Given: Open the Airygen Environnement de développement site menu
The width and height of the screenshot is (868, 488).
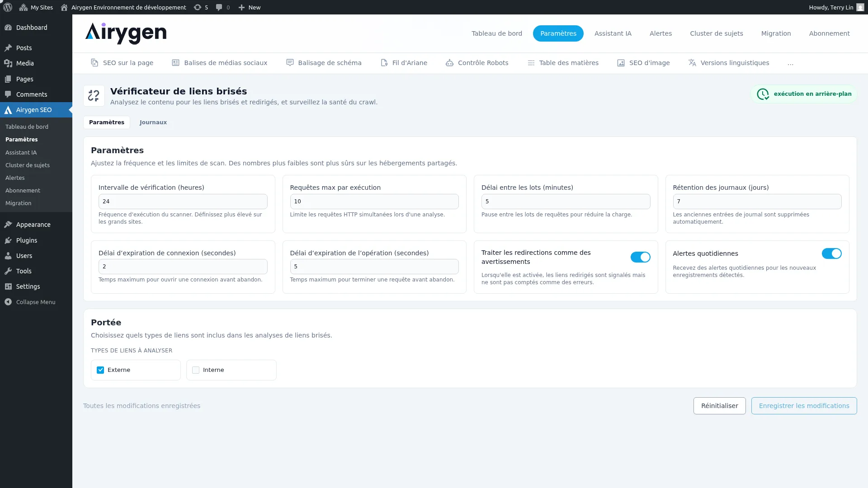Looking at the screenshot, I should [123, 7].
